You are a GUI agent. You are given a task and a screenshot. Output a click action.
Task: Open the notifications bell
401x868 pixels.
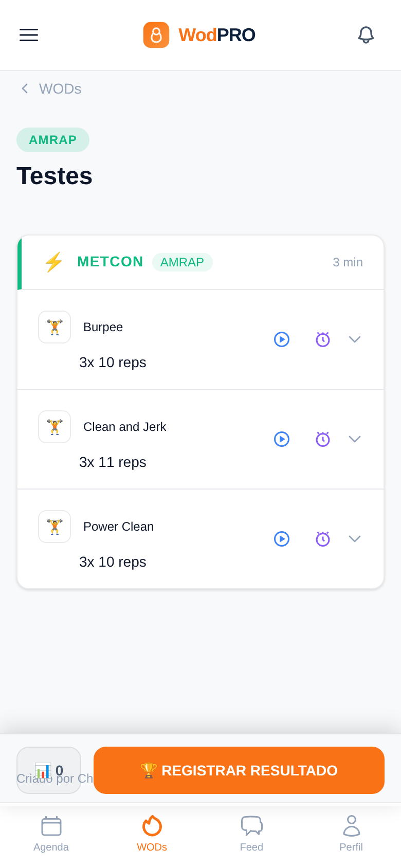coord(366,35)
